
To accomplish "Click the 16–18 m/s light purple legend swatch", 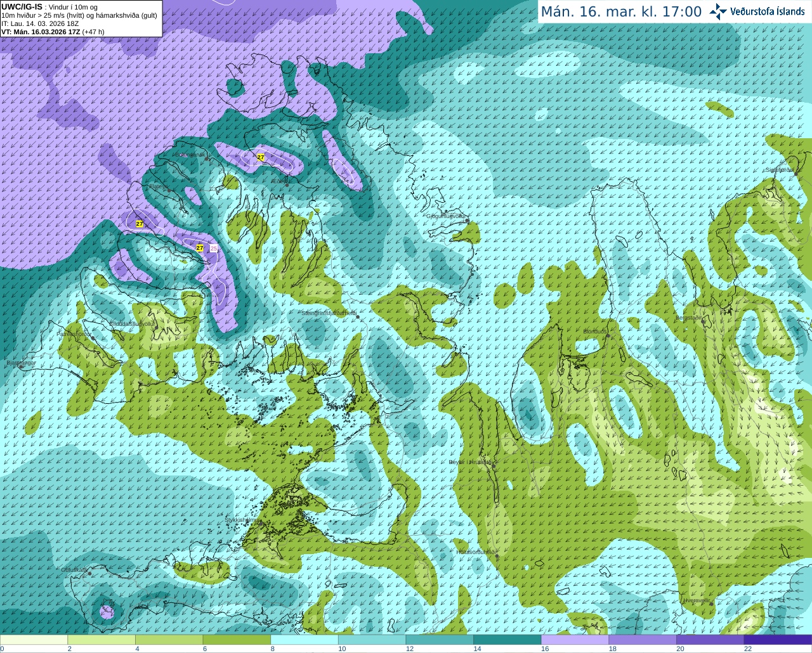I will coord(575,640).
